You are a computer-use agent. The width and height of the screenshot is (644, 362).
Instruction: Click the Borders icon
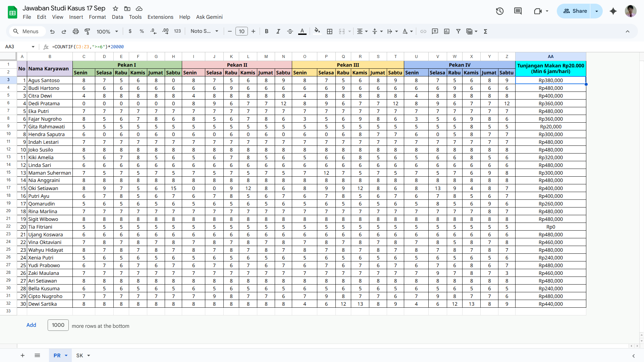tap(330, 32)
